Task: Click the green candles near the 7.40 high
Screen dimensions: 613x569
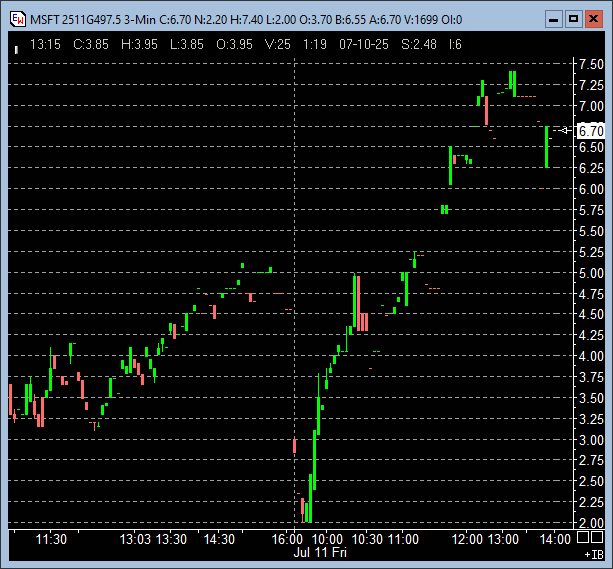Action: click(x=513, y=83)
